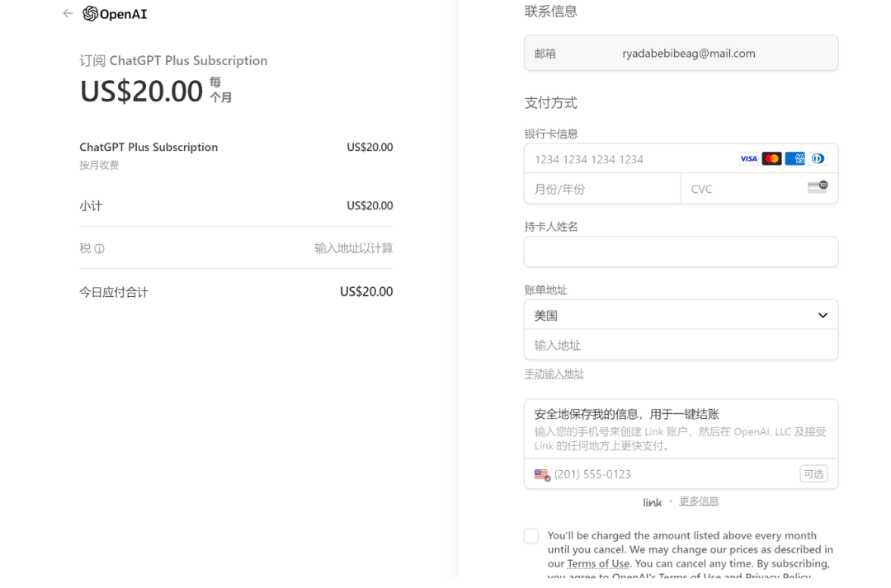Focus the 月份/年份 expiry field
The image size is (891, 588).
point(602,189)
